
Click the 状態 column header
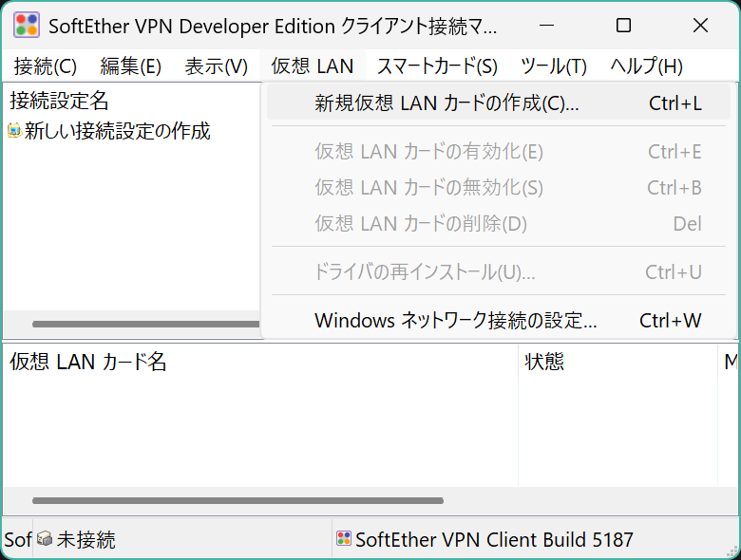click(544, 362)
